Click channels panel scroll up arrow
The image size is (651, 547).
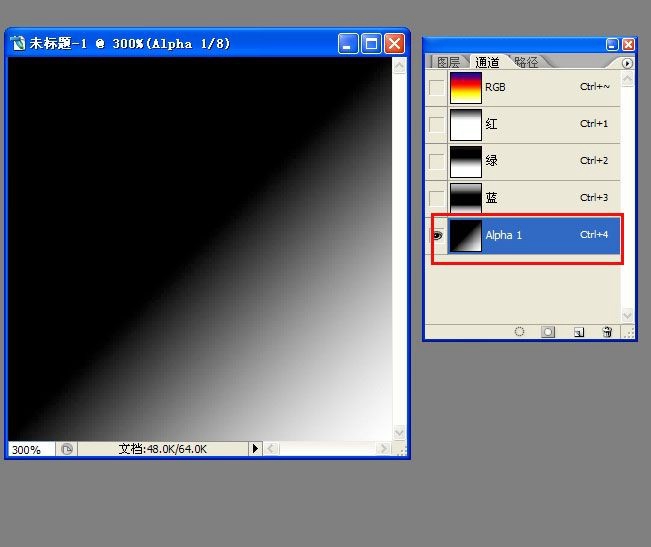click(627, 78)
